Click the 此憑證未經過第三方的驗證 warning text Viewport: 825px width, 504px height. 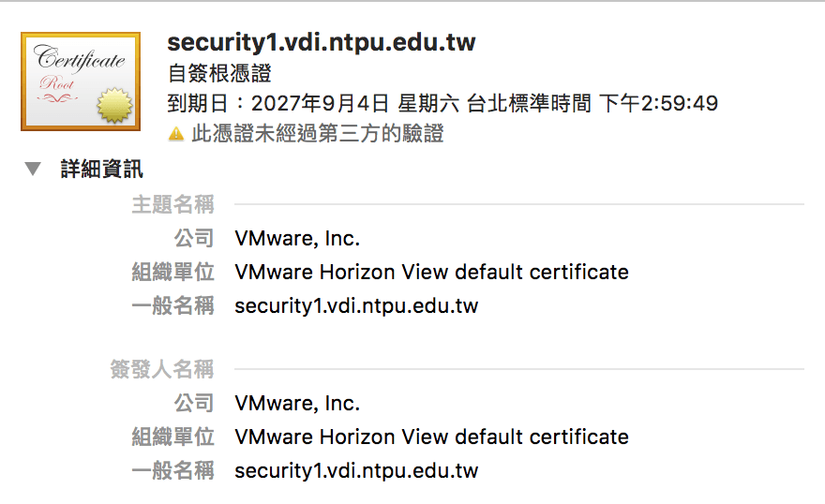(317, 134)
